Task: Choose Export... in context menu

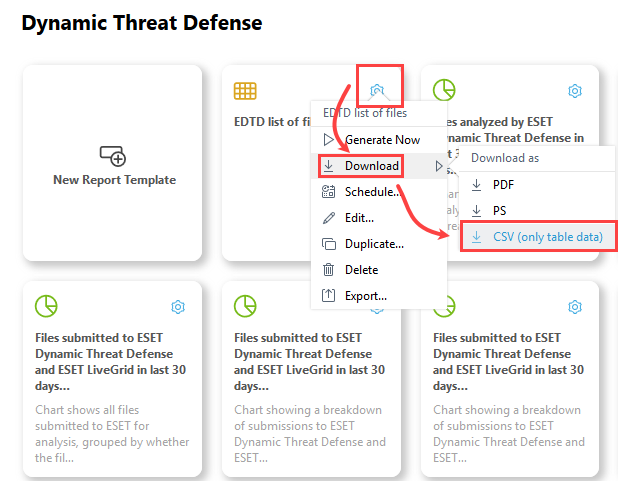Action: [x=379, y=296]
